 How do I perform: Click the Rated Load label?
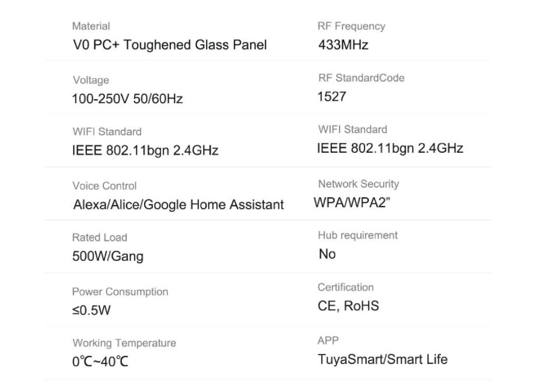pyautogui.click(x=99, y=237)
